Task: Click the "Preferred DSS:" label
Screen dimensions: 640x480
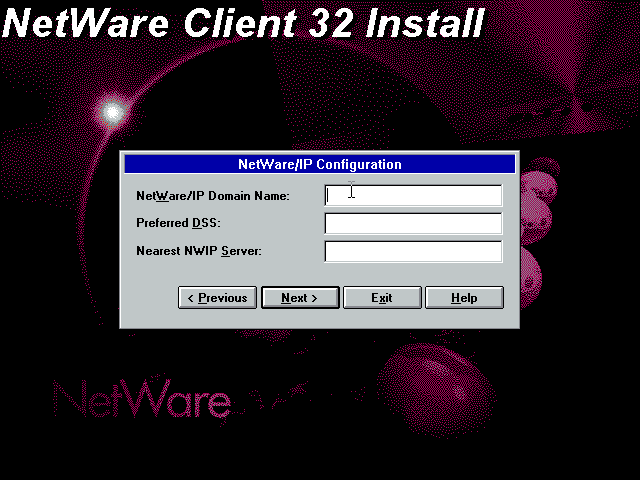Action: point(178,223)
